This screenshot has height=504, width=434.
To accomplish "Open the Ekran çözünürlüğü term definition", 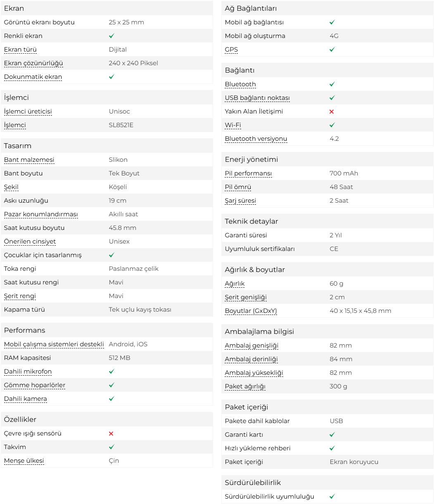I will coord(33,63).
